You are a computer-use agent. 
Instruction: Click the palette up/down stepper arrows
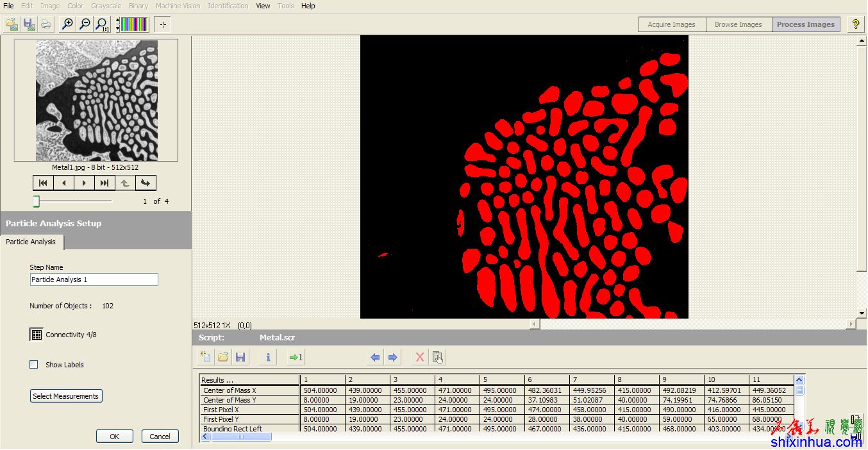pyautogui.click(x=117, y=24)
